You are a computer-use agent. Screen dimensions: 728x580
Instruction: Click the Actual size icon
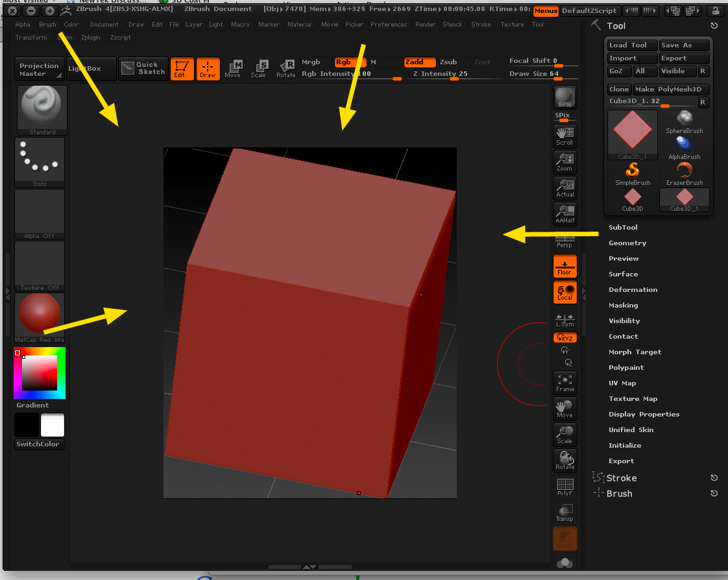[x=565, y=188]
